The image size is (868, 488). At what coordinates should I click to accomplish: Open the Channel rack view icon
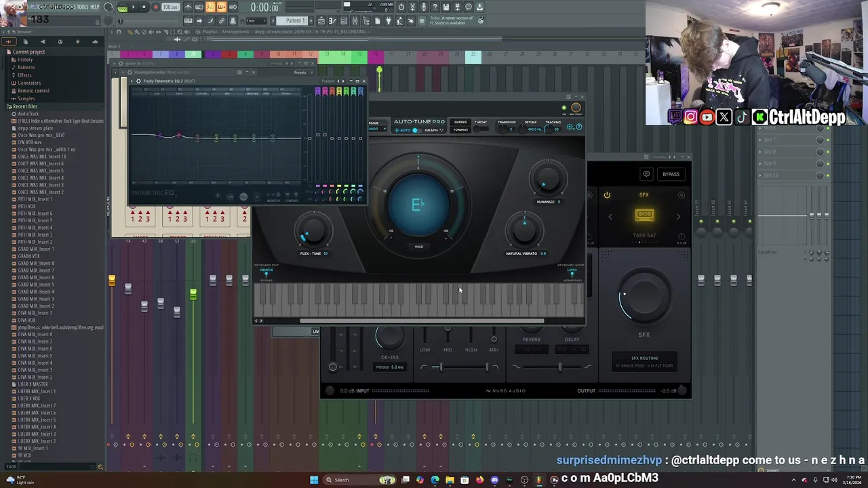pos(344,21)
